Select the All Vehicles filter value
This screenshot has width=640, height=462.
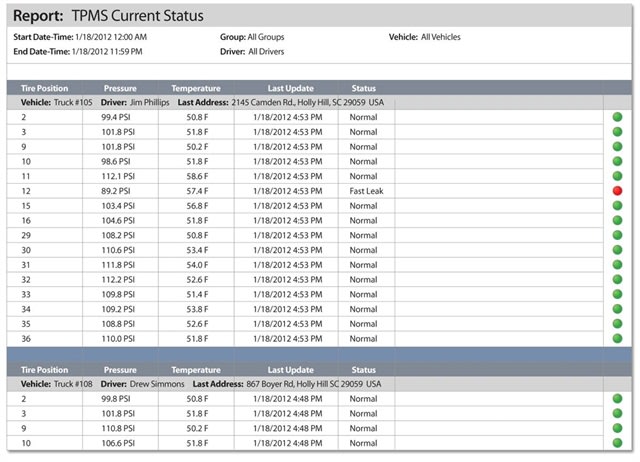point(443,37)
